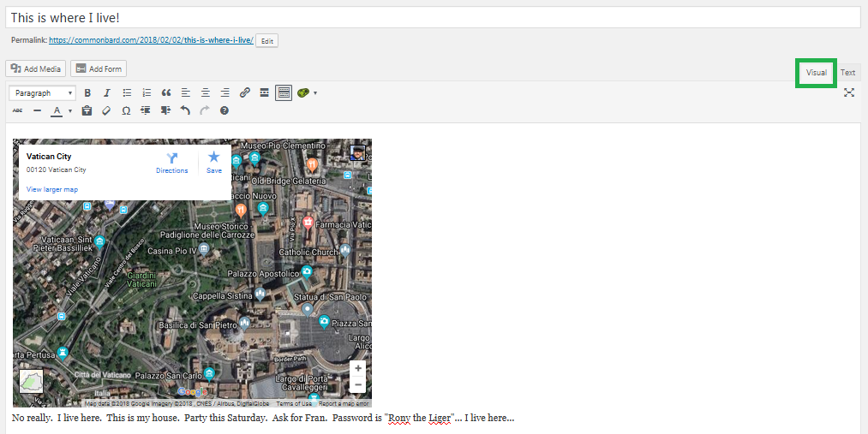Click the Add Media button
This screenshot has height=434, width=868.
(x=35, y=69)
